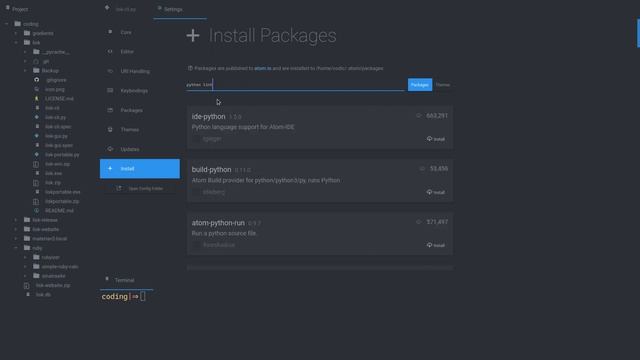Click the author avatar under build-python
The height and width of the screenshot is (360, 640).
click(196, 192)
